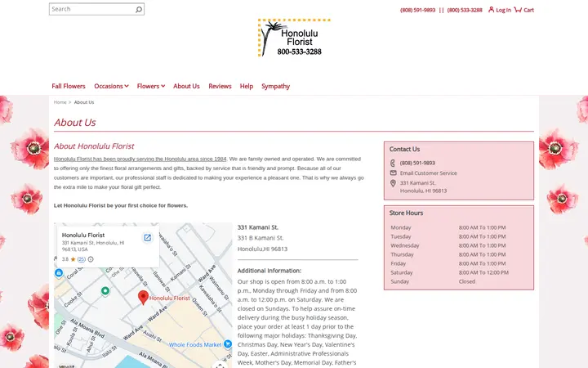Open the Reviews menu item
This screenshot has height=368, width=588.
tap(220, 86)
